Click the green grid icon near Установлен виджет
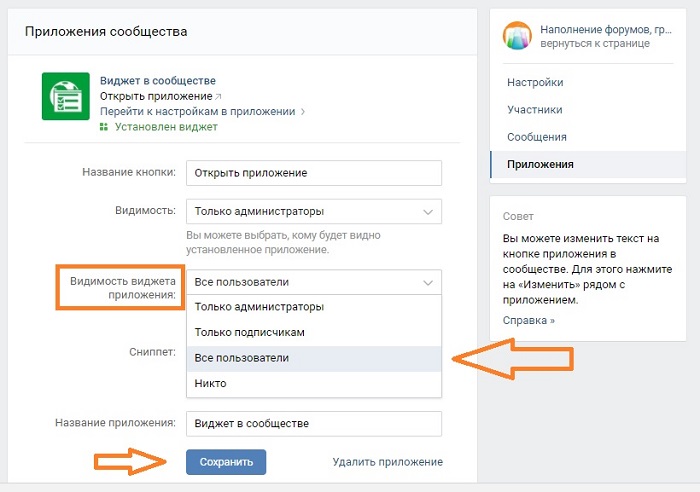 click(104, 127)
